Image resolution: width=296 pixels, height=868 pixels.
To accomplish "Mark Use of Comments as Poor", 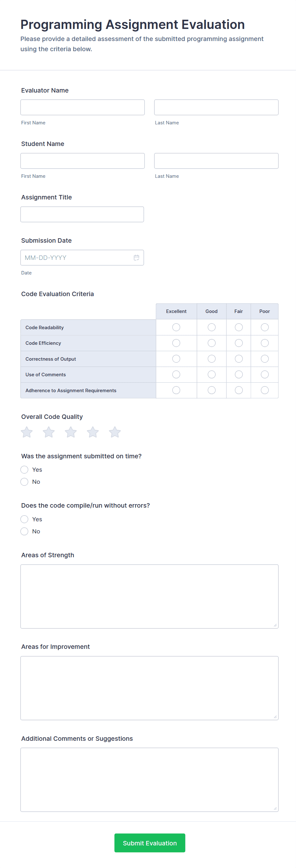I will pos(264,374).
